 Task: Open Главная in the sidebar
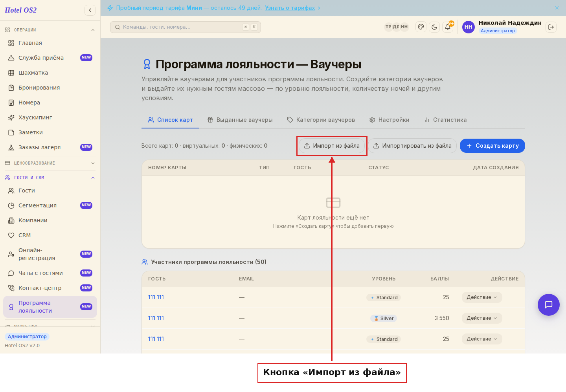point(50,43)
